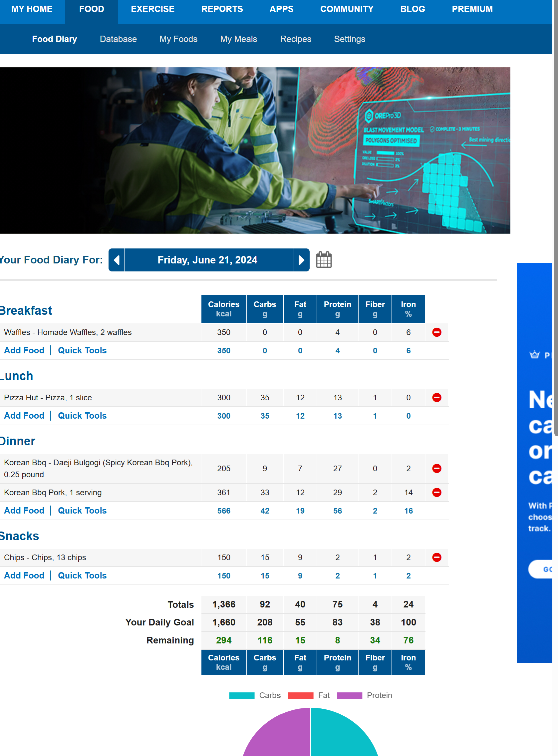Viewport: 558px width, 756px height.
Task: Open the REPORTS tab
Action: tap(222, 9)
